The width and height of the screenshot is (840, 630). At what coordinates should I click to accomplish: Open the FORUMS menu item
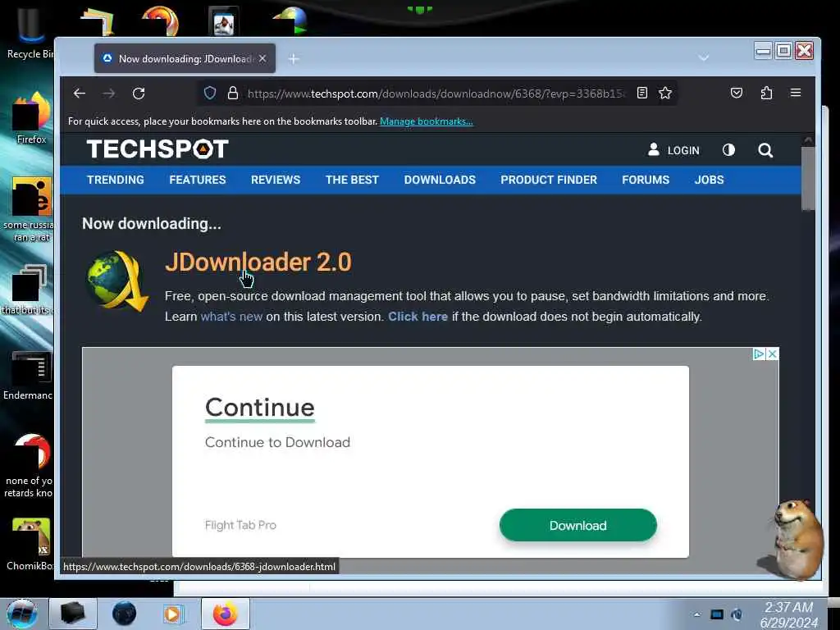point(646,180)
